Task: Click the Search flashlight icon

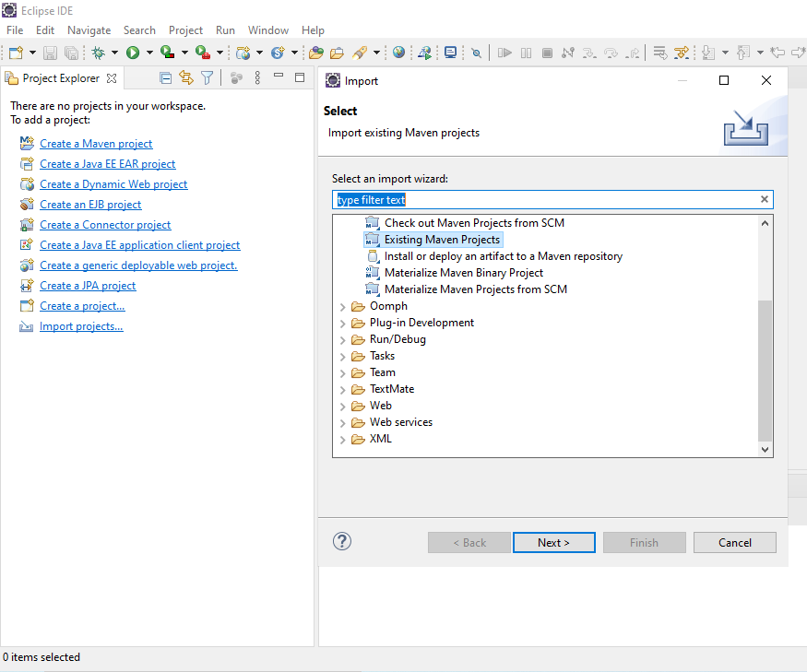Action: tap(360, 53)
